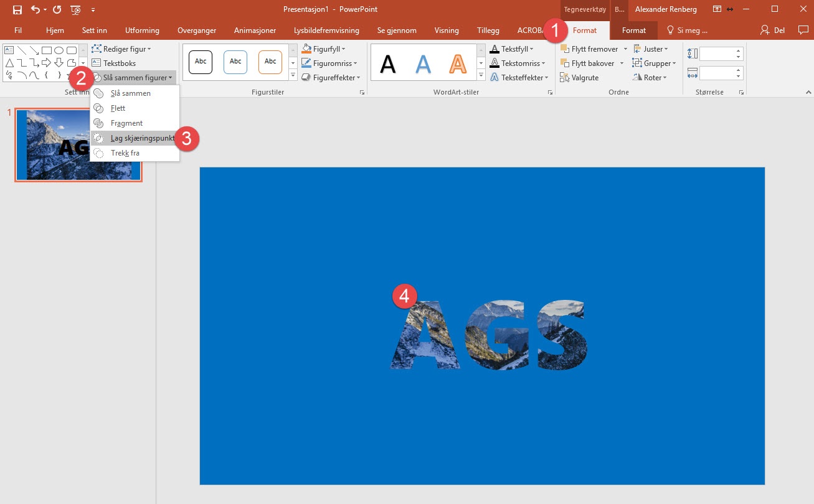
Task: Open Customize Quick Access Toolbar arrow
Action: coord(93,10)
